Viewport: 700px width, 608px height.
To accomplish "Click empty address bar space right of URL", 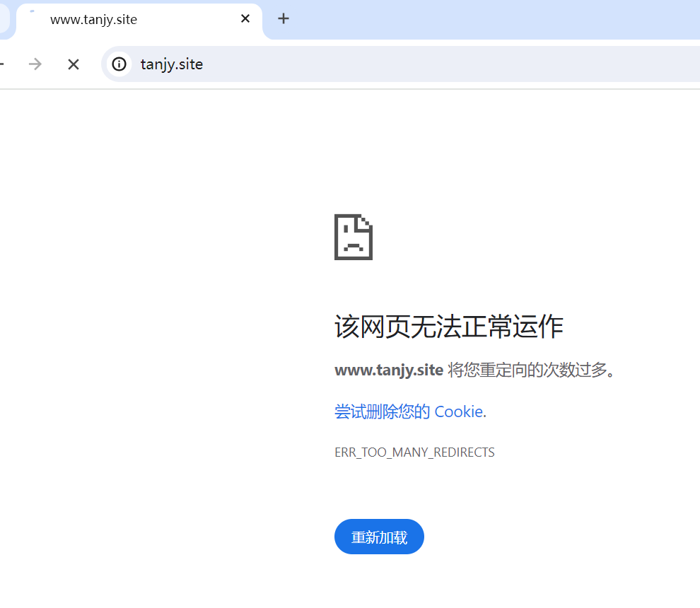I will (438, 64).
